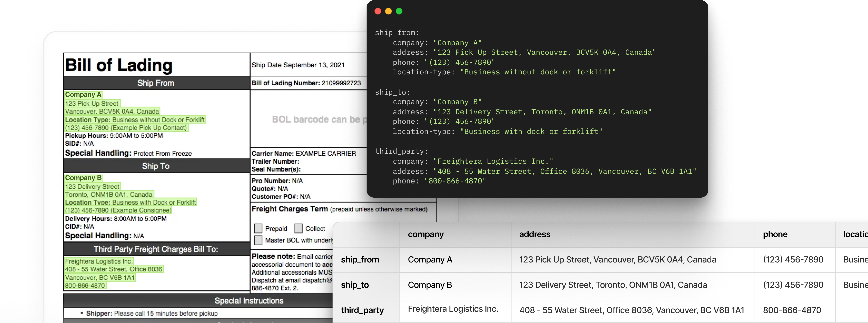This screenshot has height=323, width=868.
Task: Click the Bill of Lading Number field
Action: click(x=306, y=83)
